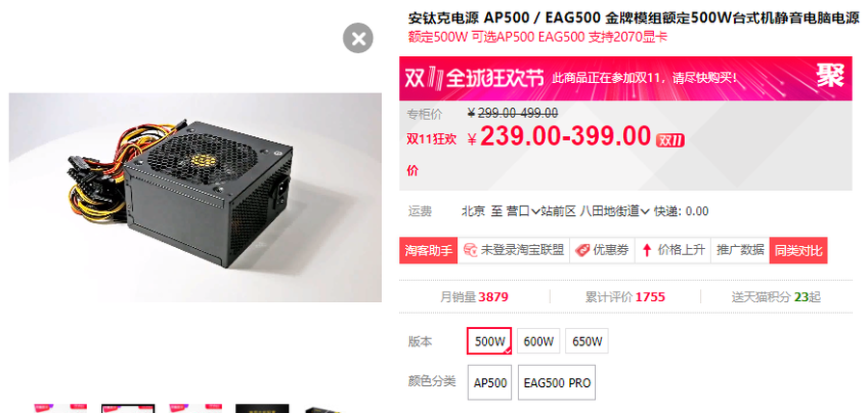868x413 pixels.
Task: Click the 聚 icon on promotional banner
Action: 830,75
